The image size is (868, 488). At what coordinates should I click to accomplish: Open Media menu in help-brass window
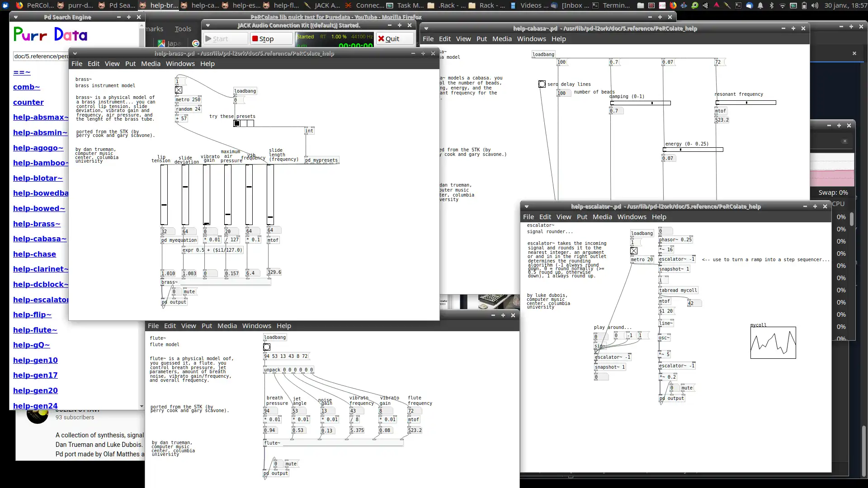(x=151, y=64)
